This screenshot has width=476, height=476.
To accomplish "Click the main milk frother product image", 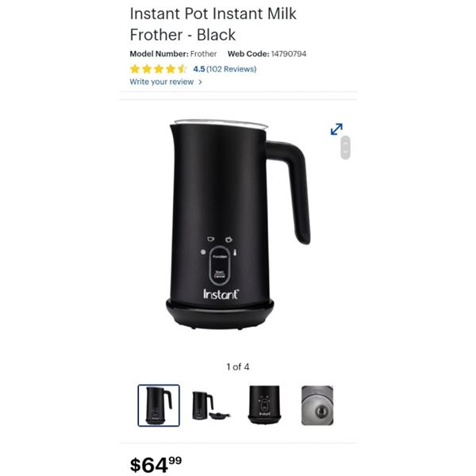I will pyautogui.click(x=238, y=225).
